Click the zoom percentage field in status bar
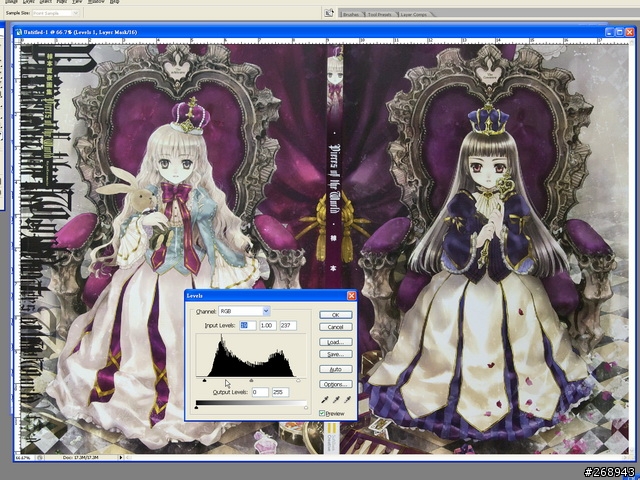The width and height of the screenshot is (640, 480). tap(24, 458)
